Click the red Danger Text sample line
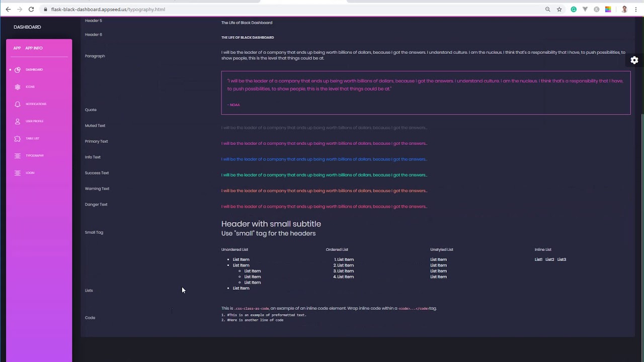The image size is (644, 362). click(x=324, y=207)
